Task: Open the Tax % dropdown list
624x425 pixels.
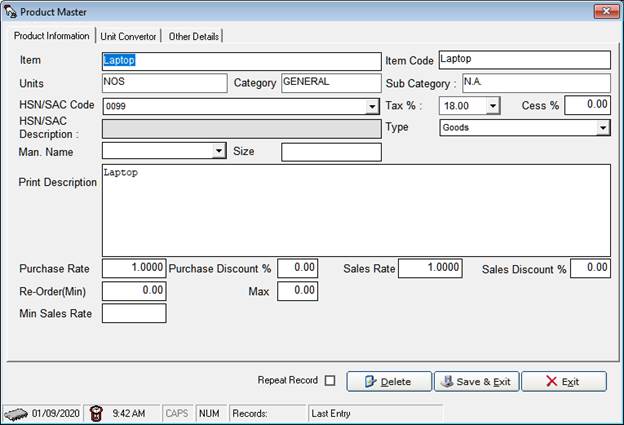Action: tap(493, 106)
